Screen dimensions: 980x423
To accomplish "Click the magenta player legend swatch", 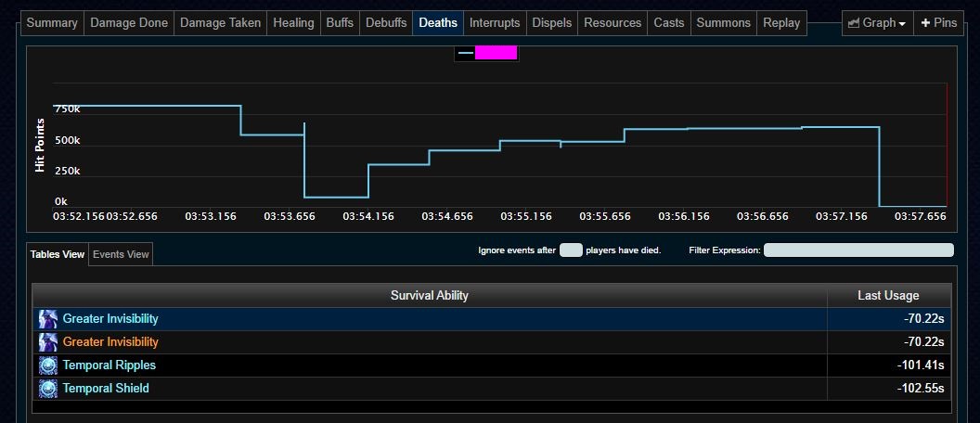I will (x=496, y=53).
